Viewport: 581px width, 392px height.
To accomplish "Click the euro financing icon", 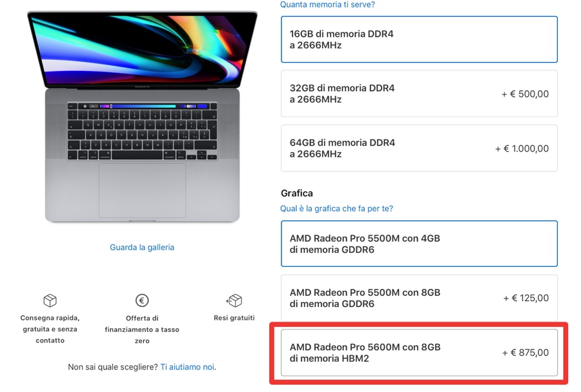I will (142, 300).
